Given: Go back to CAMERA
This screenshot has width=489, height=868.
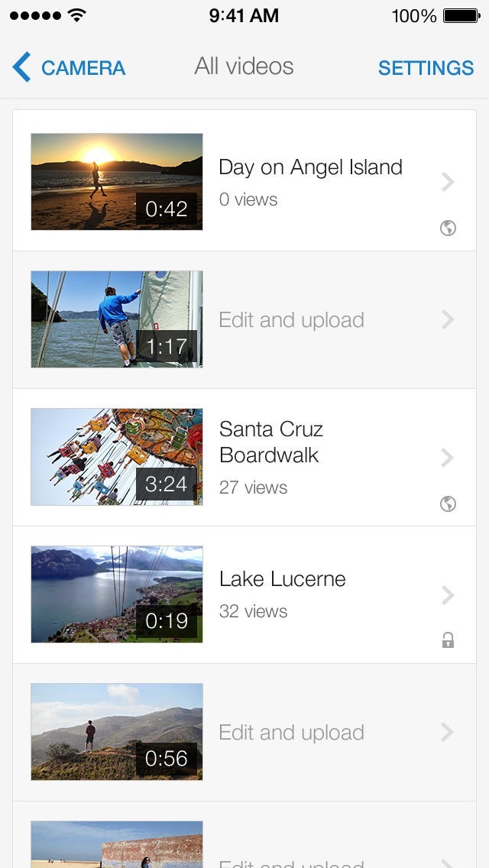Looking at the screenshot, I should [83, 68].
